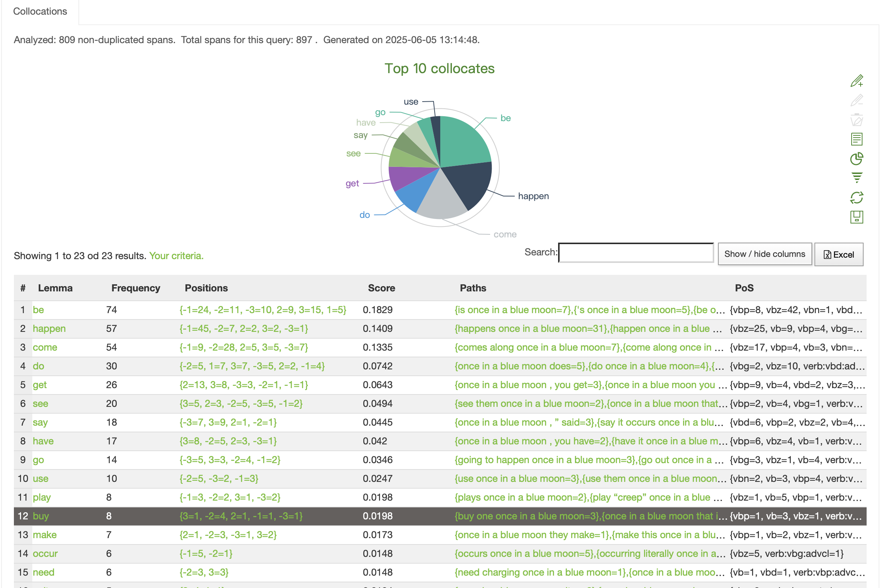Image resolution: width=885 pixels, height=588 pixels.
Task: Open the document text view icon
Action: pyautogui.click(x=856, y=139)
